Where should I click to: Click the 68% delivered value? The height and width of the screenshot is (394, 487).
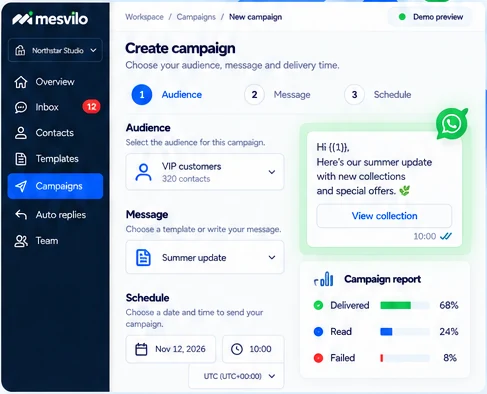[449, 305]
